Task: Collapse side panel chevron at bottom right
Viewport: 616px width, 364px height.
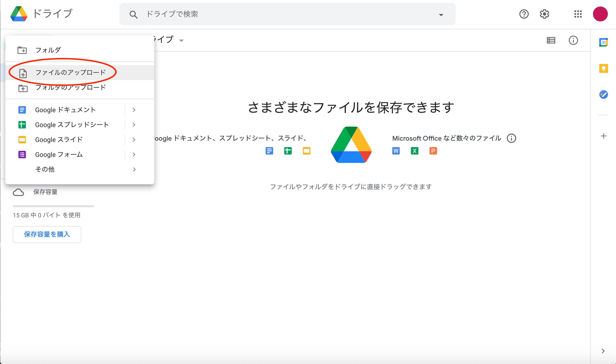Action: (603, 351)
